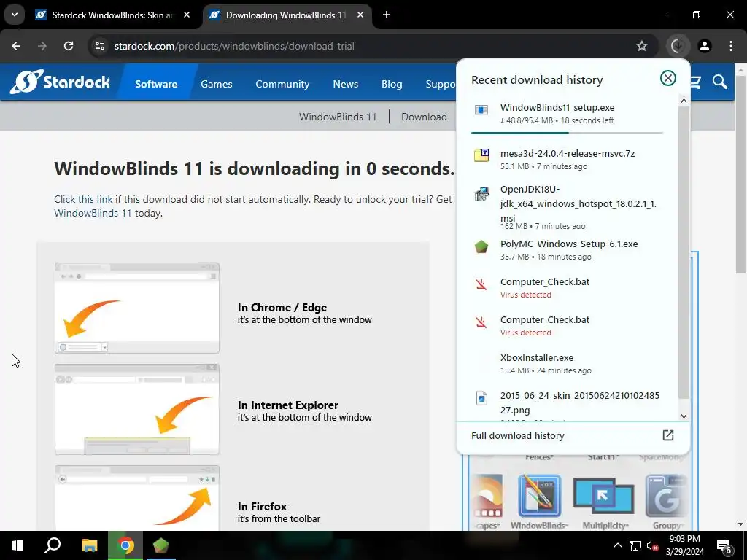Screen dimensions: 747x560
Task: Open the Stardock shopping cart
Action: click(695, 82)
